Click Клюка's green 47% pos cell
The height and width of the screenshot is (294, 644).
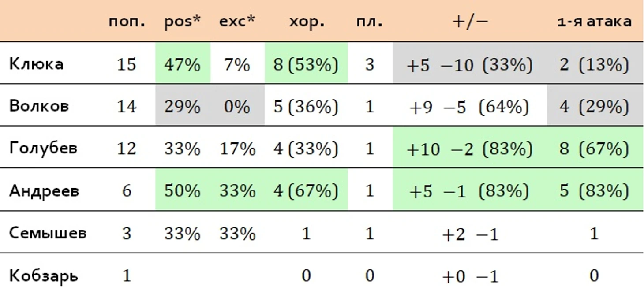pos(182,64)
